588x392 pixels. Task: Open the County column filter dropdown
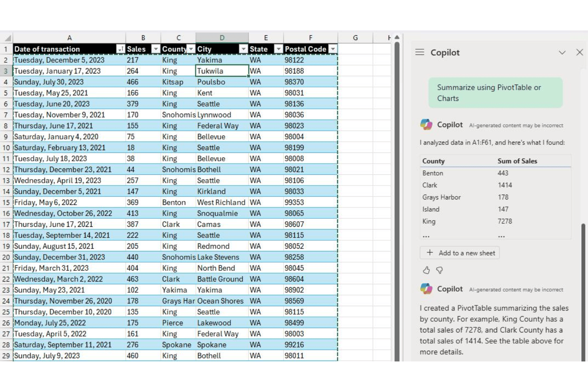[x=191, y=49]
